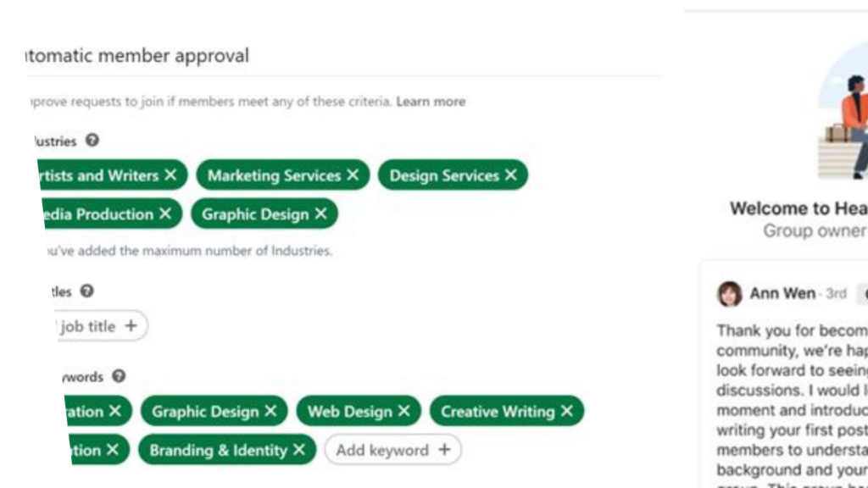This screenshot has width=868, height=488.
Task: Remove the Web Design keyword tag
Action: click(404, 411)
